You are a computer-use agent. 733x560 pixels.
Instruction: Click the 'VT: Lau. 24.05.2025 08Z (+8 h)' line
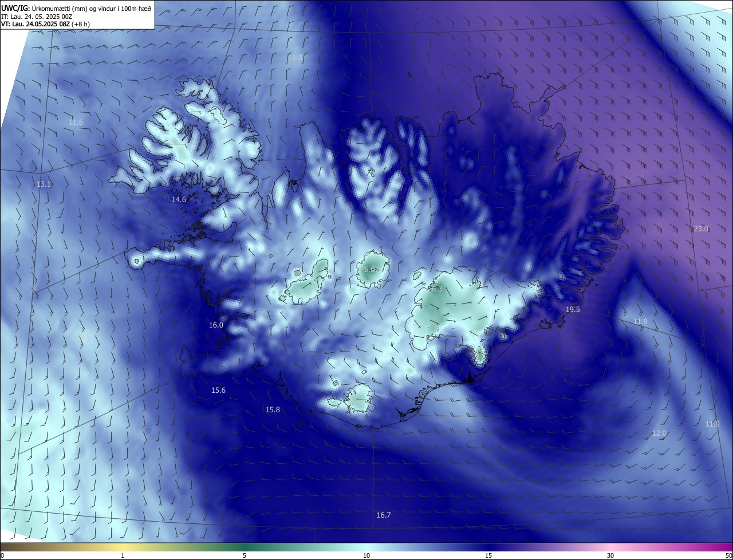(x=46, y=24)
